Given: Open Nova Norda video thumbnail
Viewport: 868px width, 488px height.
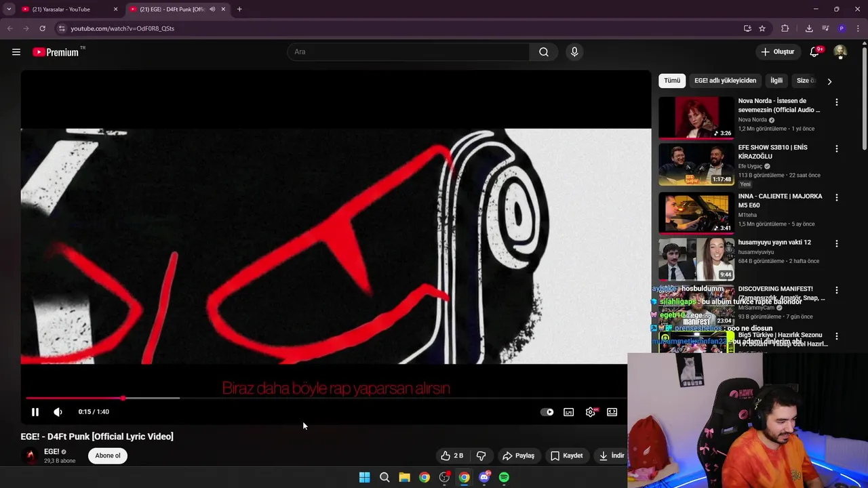Looking at the screenshot, I should point(696,117).
